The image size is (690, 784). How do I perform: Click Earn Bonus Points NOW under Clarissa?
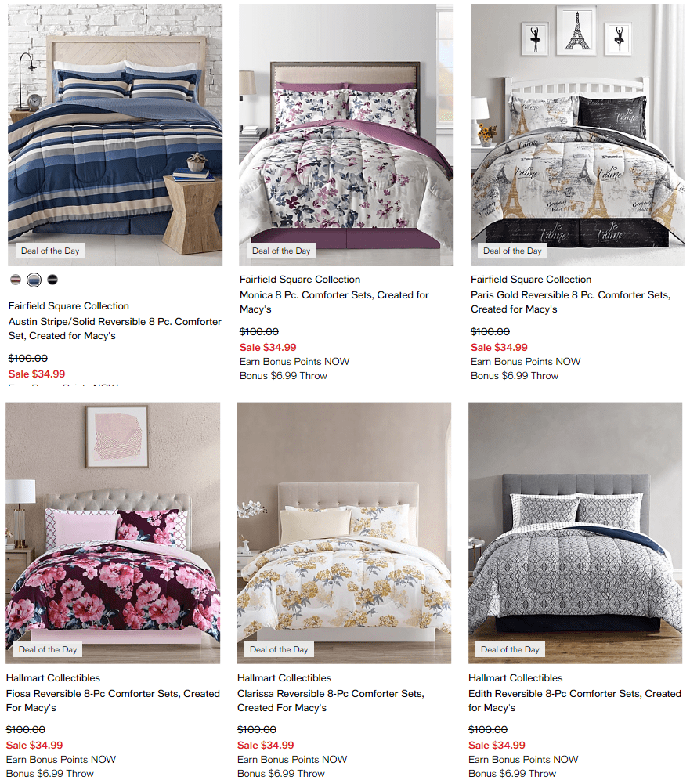(292, 760)
